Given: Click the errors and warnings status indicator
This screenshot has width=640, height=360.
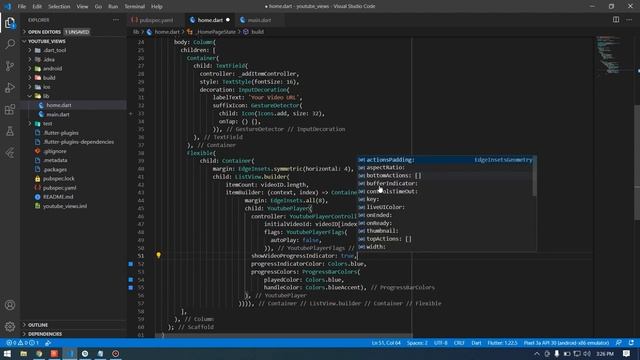Looking at the screenshot, I should tap(22, 343).
